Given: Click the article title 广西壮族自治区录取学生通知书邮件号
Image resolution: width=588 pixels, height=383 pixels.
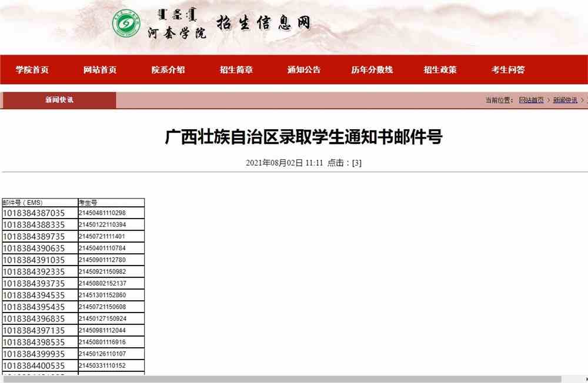Looking at the screenshot, I should 304,137.
